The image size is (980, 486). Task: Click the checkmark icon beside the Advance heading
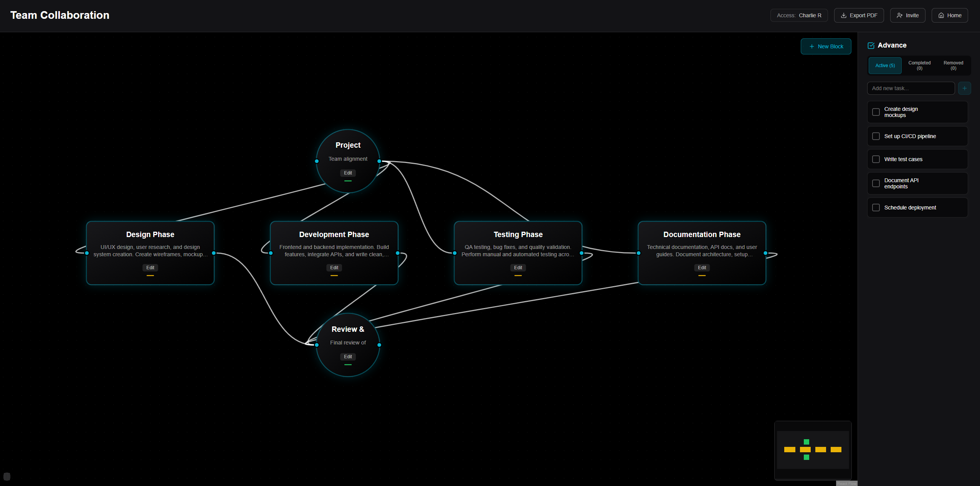pos(871,45)
